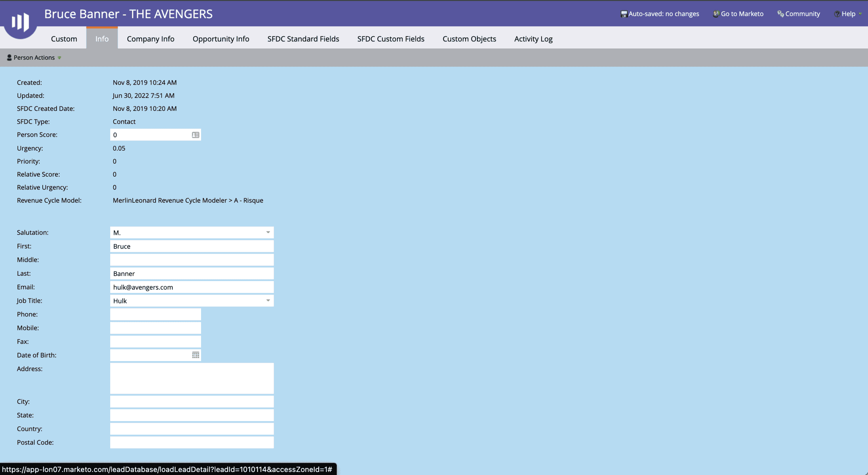868x475 pixels.
Task: Open the Person Score detail card icon
Action: (x=196, y=135)
